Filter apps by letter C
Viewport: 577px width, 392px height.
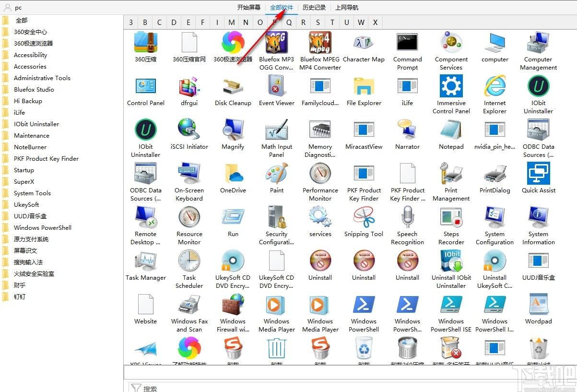click(159, 22)
